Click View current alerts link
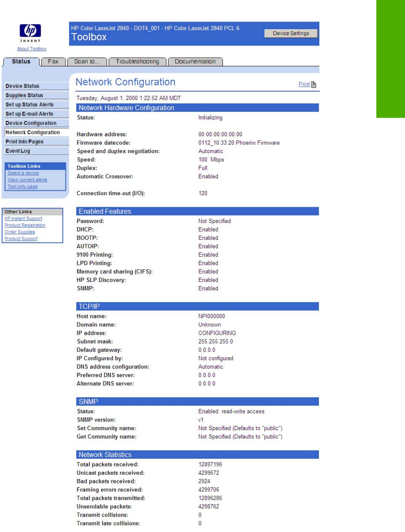This screenshot has height=532, width=405. (27, 180)
